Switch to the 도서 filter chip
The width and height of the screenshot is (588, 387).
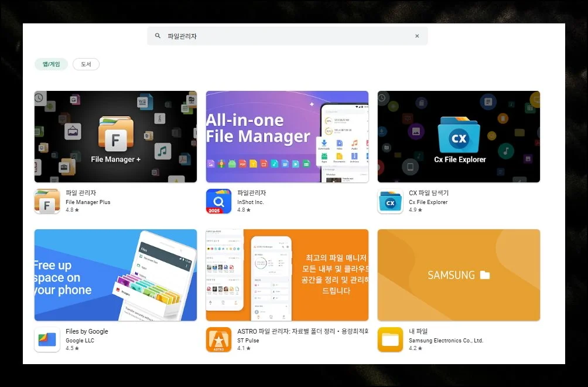(x=86, y=64)
